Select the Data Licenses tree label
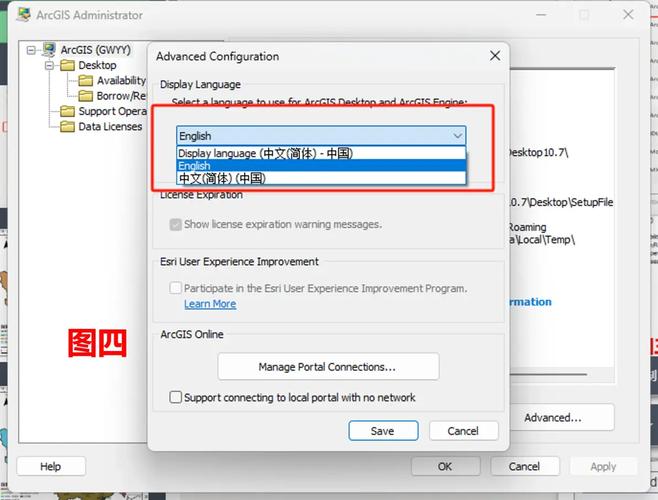The image size is (658, 500). point(110,127)
